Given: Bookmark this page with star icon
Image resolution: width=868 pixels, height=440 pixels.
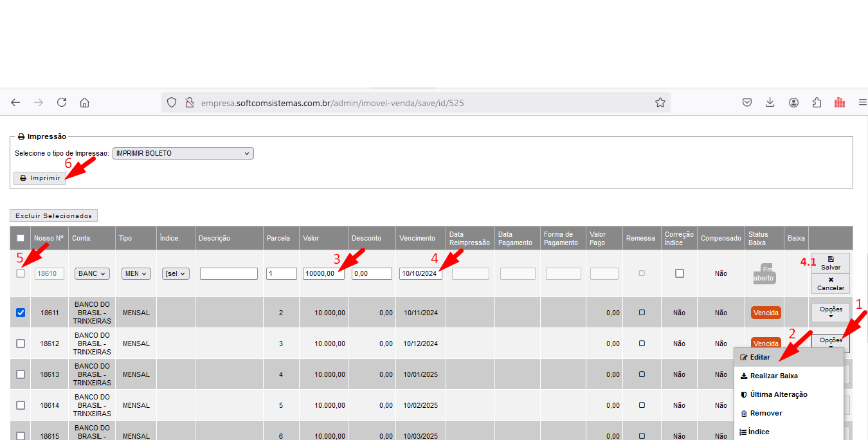Looking at the screenshot, I should click(x=660, y=102).
